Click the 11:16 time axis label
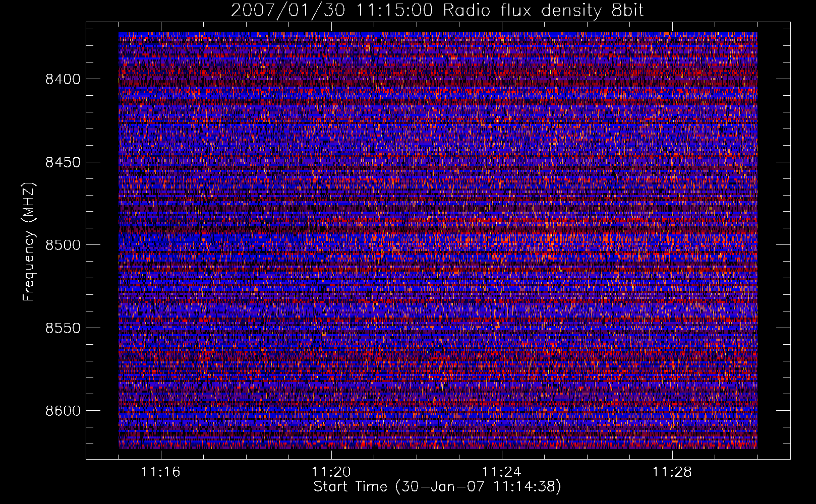 tap(161, 472)
